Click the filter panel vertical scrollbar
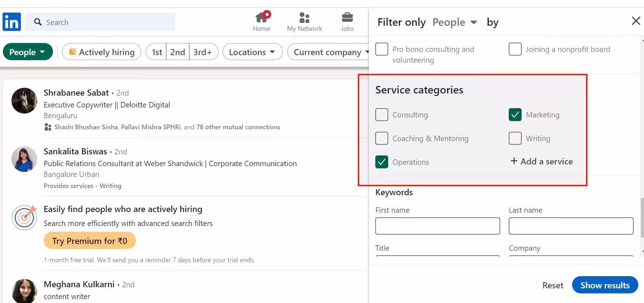644x303 pixels. [x=642, y=217]
